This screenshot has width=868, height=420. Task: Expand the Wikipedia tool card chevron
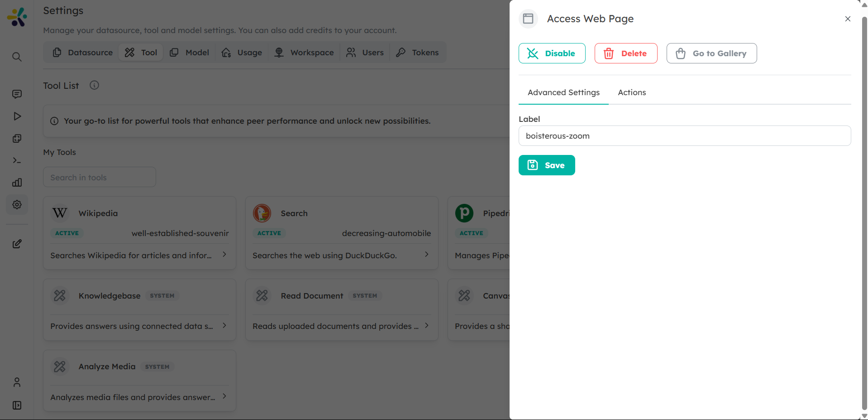pos(224,255)
